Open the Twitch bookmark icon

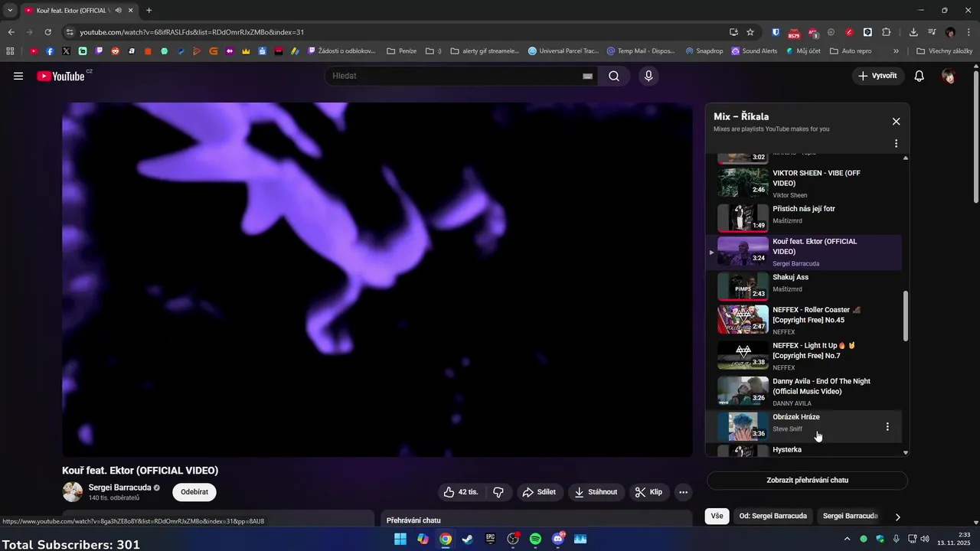[99, 51]
